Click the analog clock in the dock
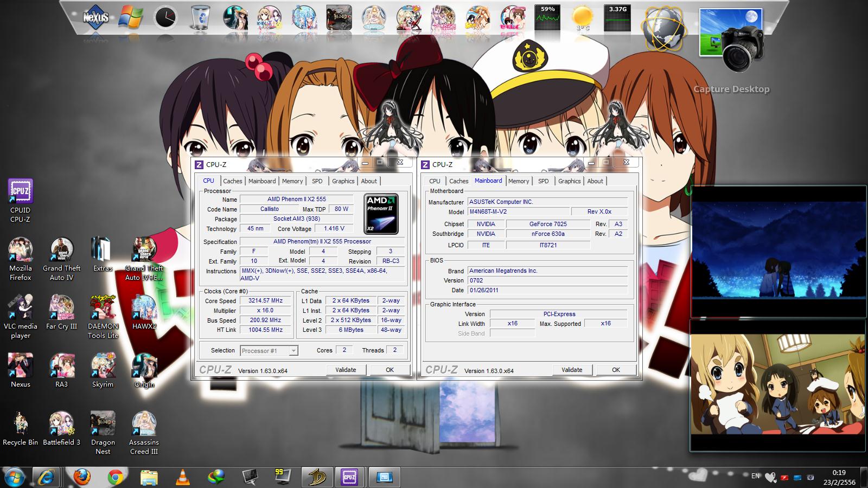Viewport: 868px width, 488px height. tap(165, 18)
